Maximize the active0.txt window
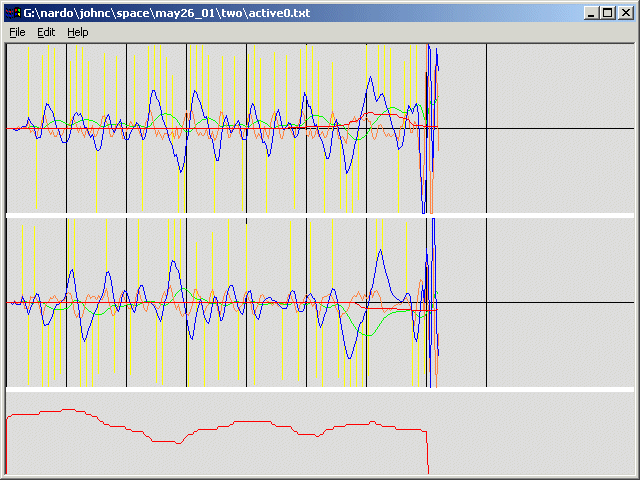 (608, 12)
